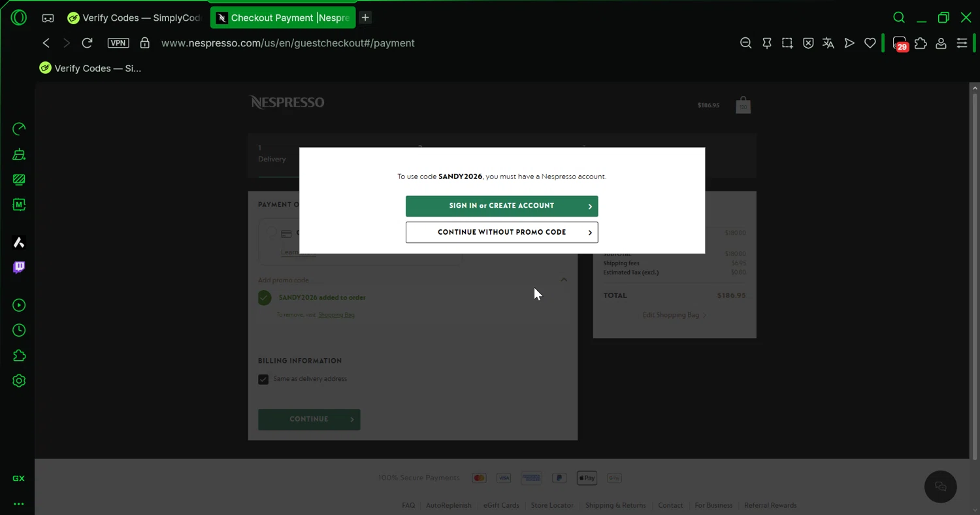
Task: Open AutoReplenish footer link
Action: pyautogui.click(x=448, y=505)
